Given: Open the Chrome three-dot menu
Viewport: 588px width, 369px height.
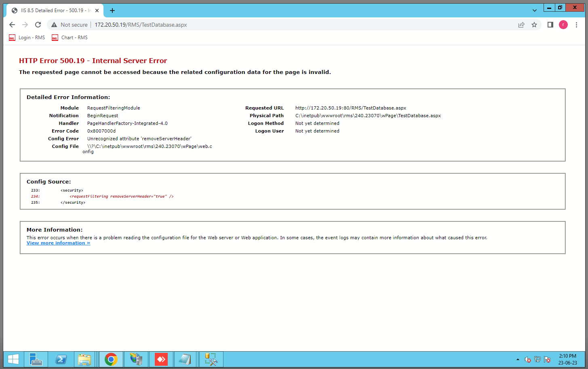Looking at the screenshot, I should click(576, 25).
